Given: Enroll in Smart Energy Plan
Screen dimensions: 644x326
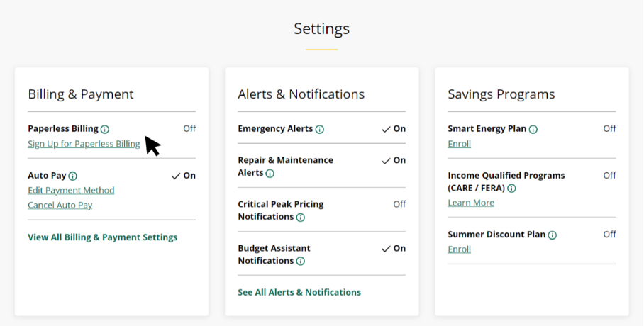Looking at the screenshot, I should click(459, 144).
